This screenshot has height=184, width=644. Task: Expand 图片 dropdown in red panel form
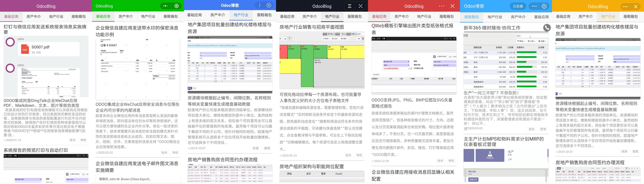tap(396, 65)
